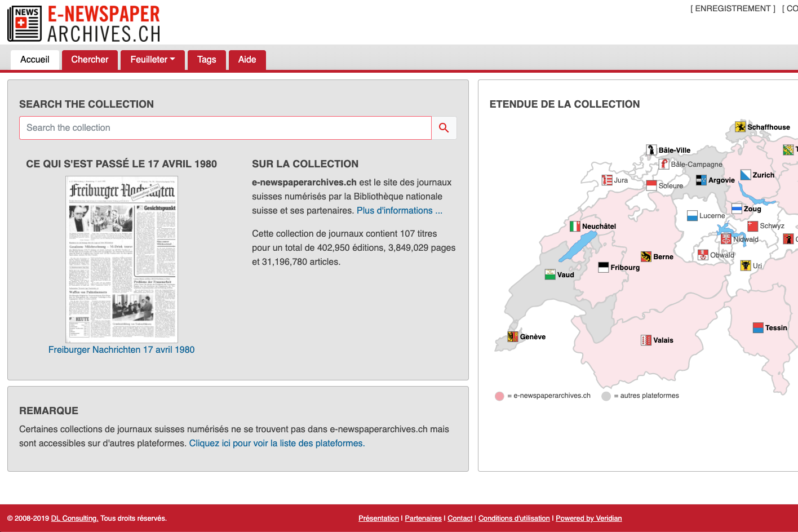Screen dimensions: 798x532
Task: Click the pink e-newspaperarchives.ch legend dot
Action: pyautogui.click(x=499, y=396)
